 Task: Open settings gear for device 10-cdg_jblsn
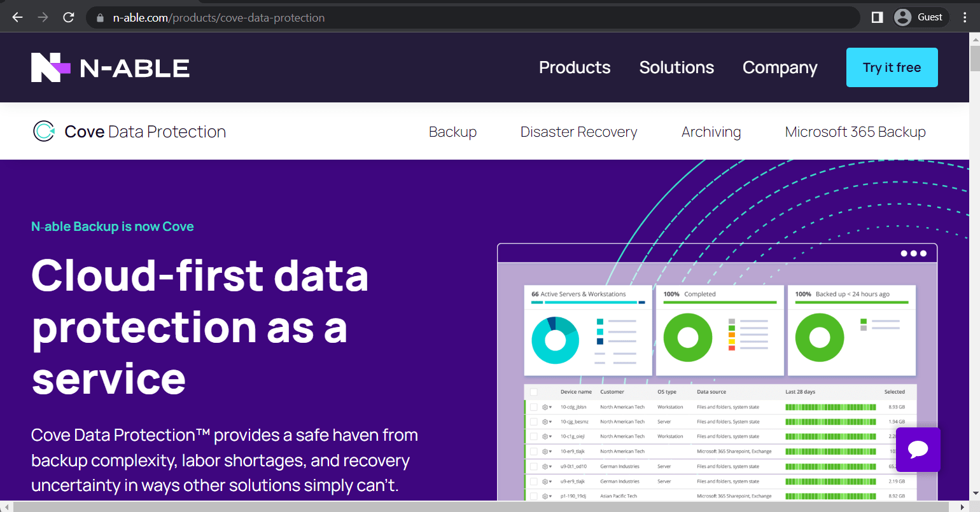click(545, 407)
